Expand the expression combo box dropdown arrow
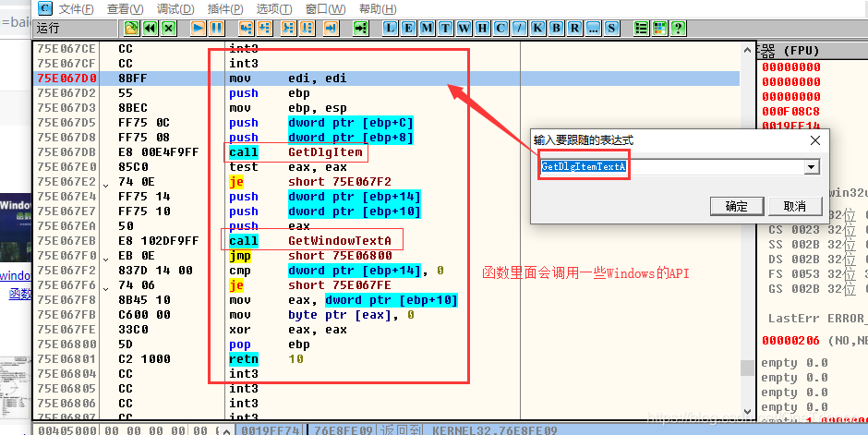This screenshot has height=435, width=868. tap(812, 166)
